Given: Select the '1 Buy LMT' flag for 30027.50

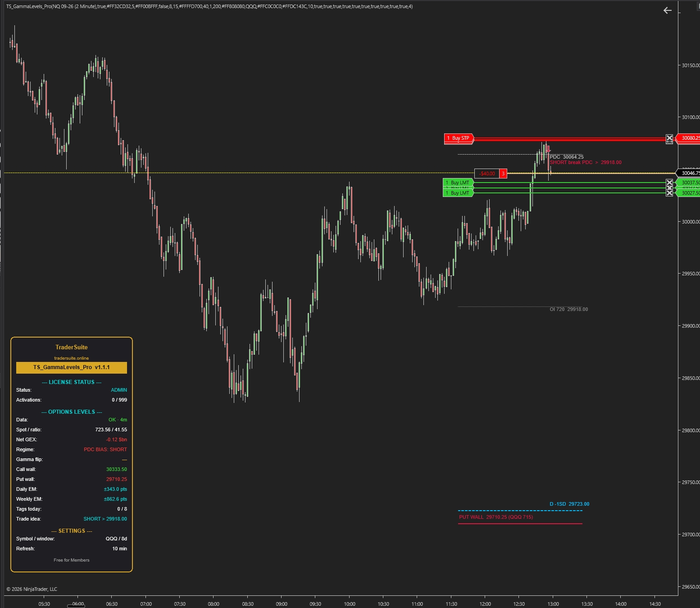Looking at the screenshot, I should 459,193.
